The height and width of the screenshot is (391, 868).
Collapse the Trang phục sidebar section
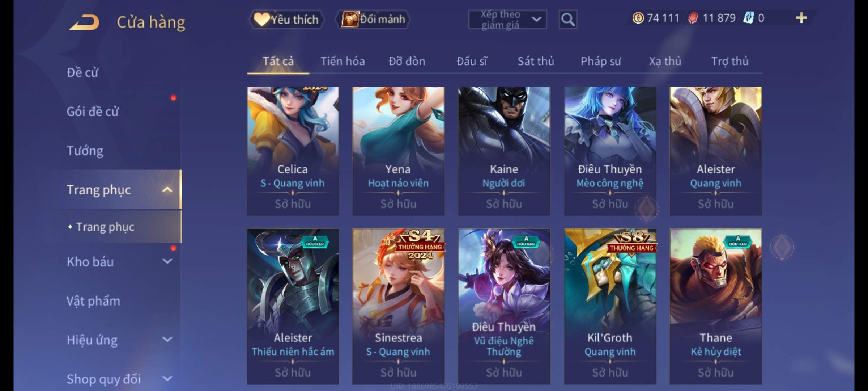(x=167, y=189)
